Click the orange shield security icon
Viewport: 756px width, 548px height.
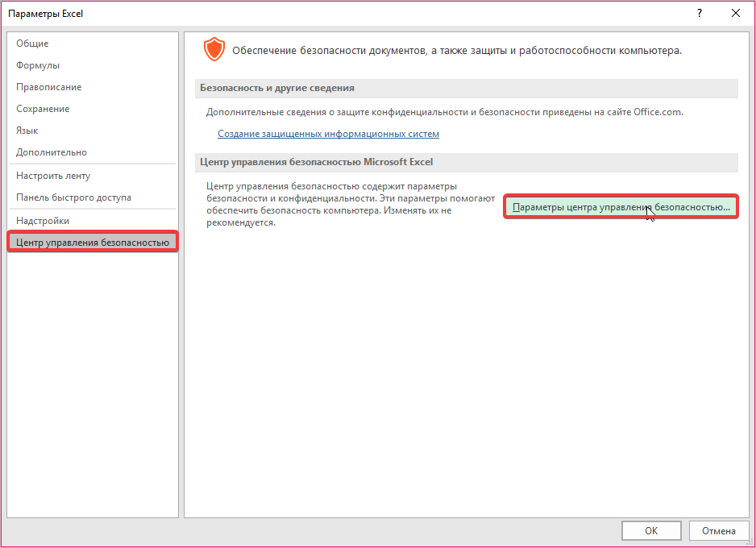pyautogui.click(x=213, y=50)
